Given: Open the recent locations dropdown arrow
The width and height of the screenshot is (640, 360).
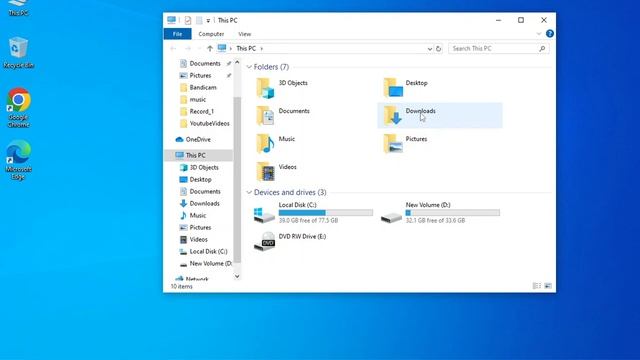Looking at the screenshot, I should coord(199,49).
